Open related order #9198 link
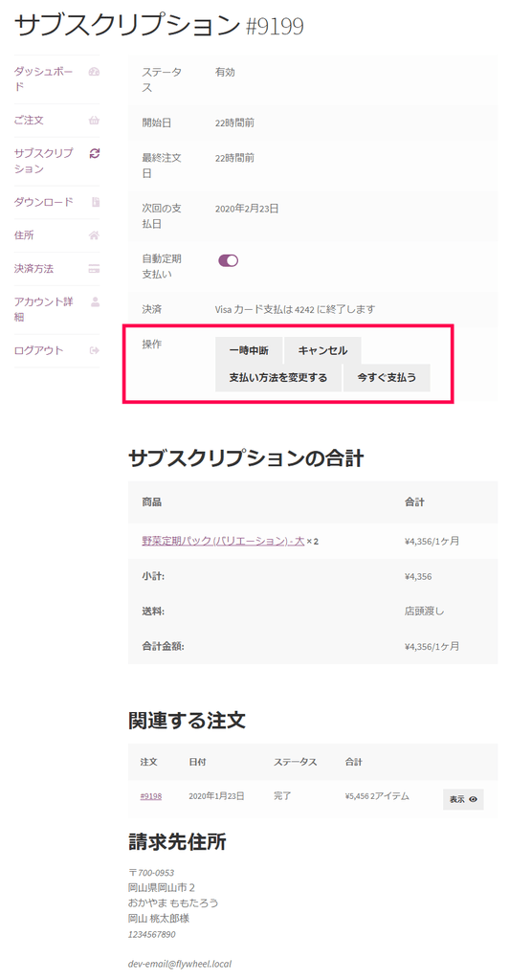 pos(151,796)
